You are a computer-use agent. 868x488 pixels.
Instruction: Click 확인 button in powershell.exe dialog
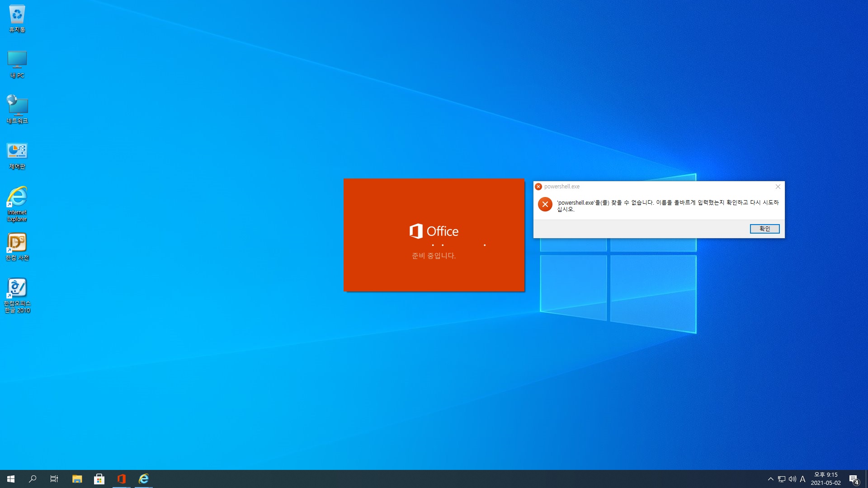pyautogui.click(x=765, y=229)
